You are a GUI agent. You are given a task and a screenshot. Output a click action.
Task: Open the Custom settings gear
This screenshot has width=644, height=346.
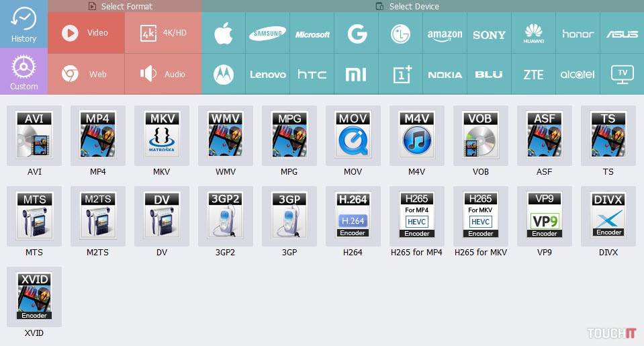[x=24, y=71]
